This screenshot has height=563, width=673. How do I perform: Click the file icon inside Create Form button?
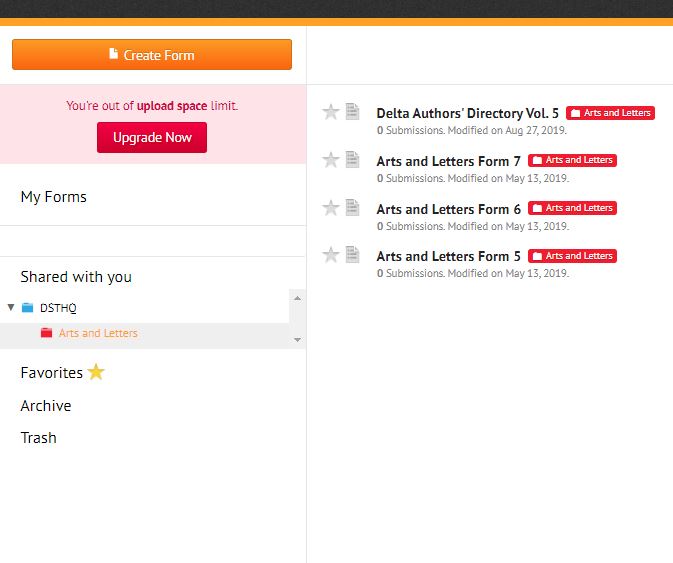point(113,54)
